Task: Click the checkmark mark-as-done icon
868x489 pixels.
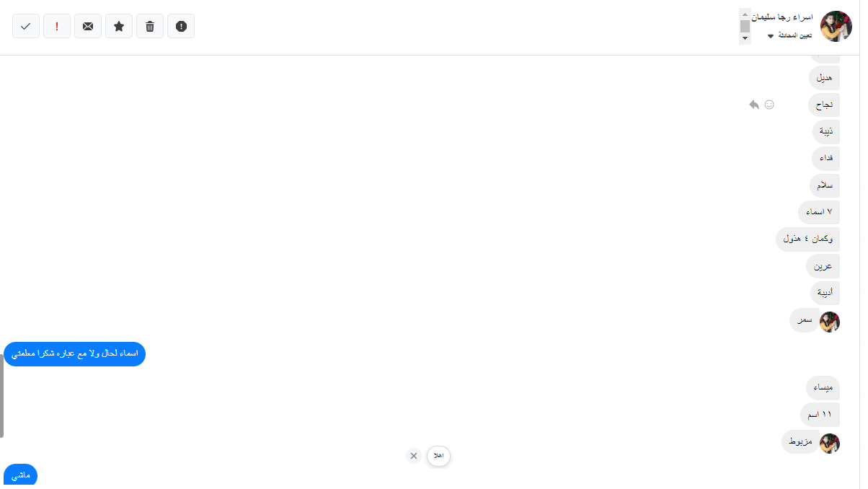Action: click(26, 26)
